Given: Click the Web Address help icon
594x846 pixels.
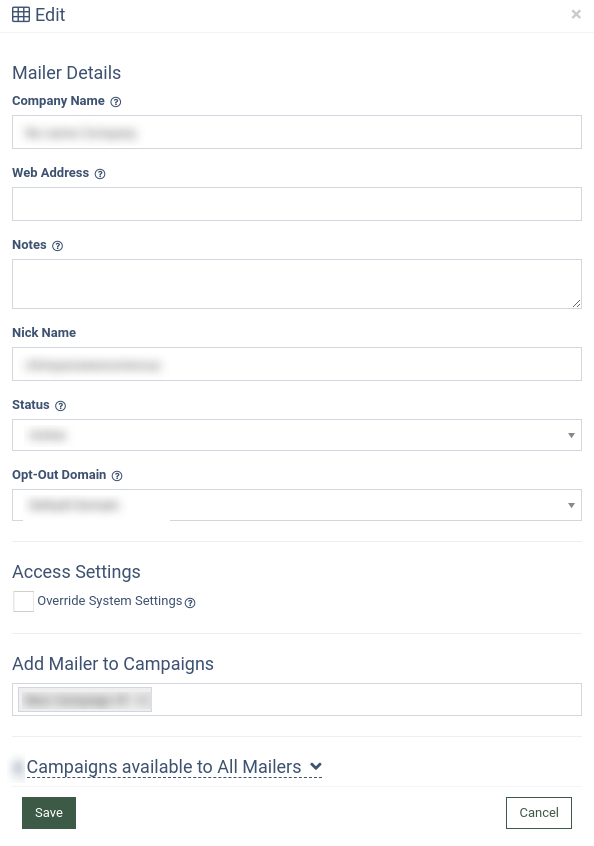Looking at the screenshot, I should point(100,174).
